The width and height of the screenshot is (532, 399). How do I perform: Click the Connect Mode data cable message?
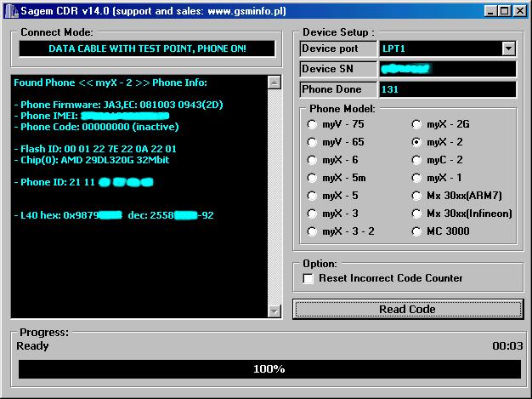coord(147,48)
